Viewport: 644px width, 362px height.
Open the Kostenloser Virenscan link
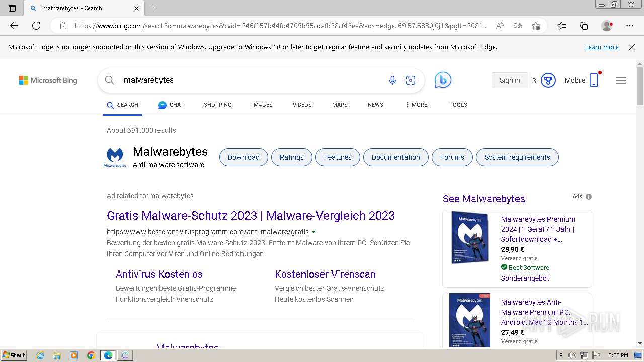[x=325, y=274]
